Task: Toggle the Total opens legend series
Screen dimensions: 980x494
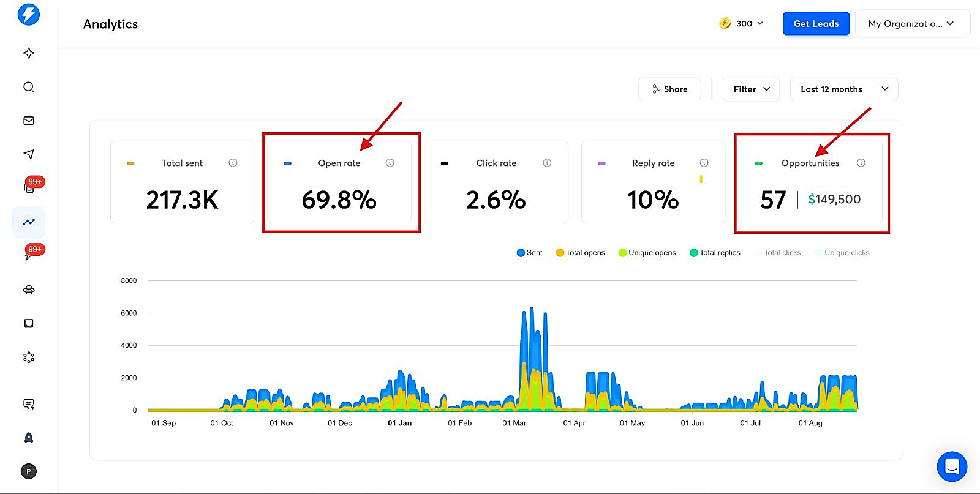Action: pos(580,253)
